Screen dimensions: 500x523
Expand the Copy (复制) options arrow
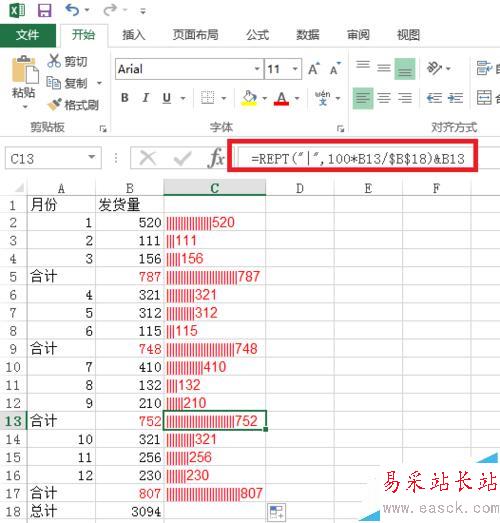[99, 83]
